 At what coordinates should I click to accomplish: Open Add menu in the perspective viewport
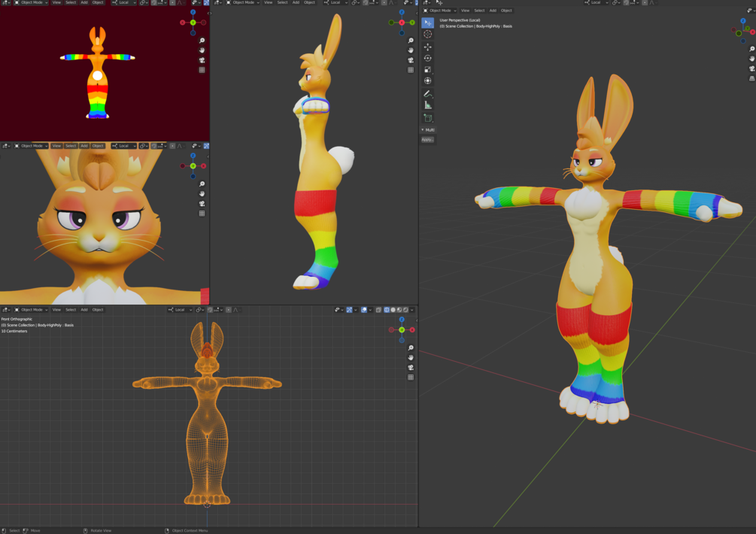pos(493,10)
